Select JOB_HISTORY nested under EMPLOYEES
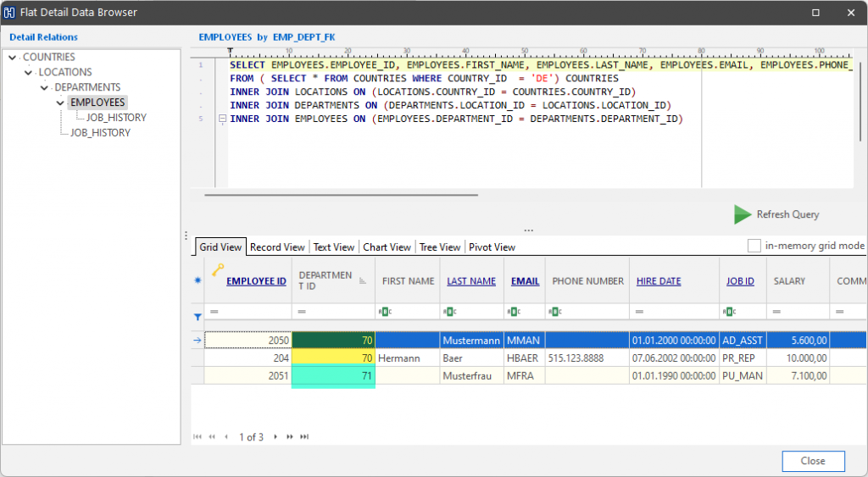Viewport: 868px width, 477px height. (x=116, y=117)
